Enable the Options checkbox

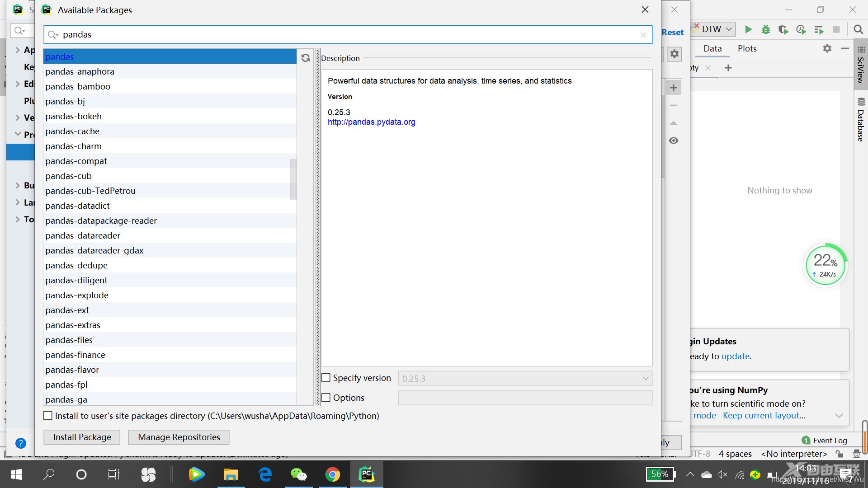pyautogui.click(x=326, y=398)
